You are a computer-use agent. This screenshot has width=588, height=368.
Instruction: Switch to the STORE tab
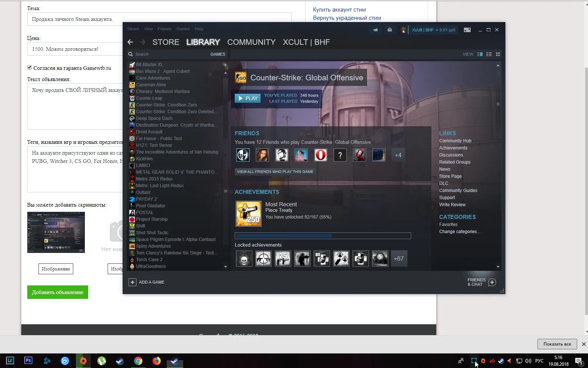pyautogui.click(x=166, y=42)
